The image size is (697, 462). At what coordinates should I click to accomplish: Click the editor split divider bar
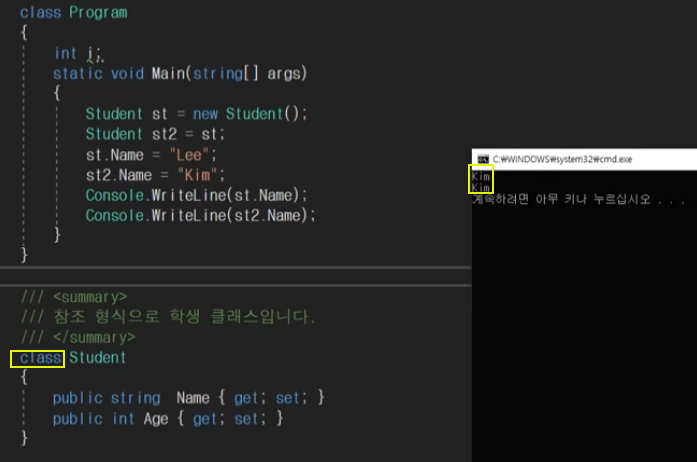236,276
